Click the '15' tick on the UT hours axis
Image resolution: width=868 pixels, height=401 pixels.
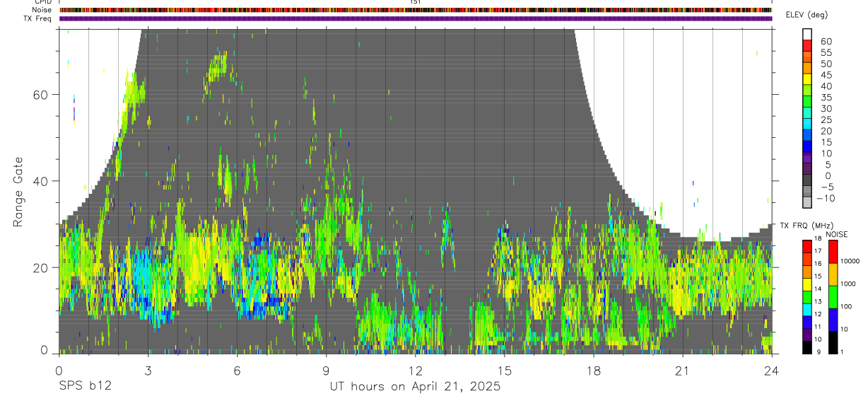point(505,370)
